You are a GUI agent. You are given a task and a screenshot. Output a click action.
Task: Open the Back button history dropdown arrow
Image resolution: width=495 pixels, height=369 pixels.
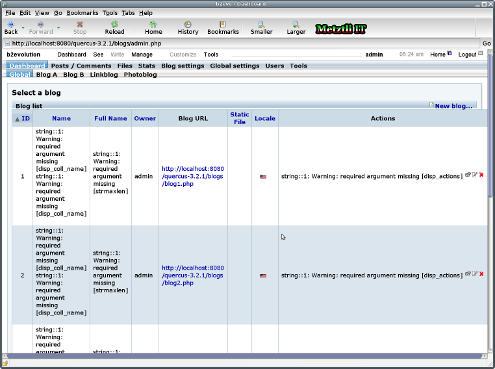[23, 28]
